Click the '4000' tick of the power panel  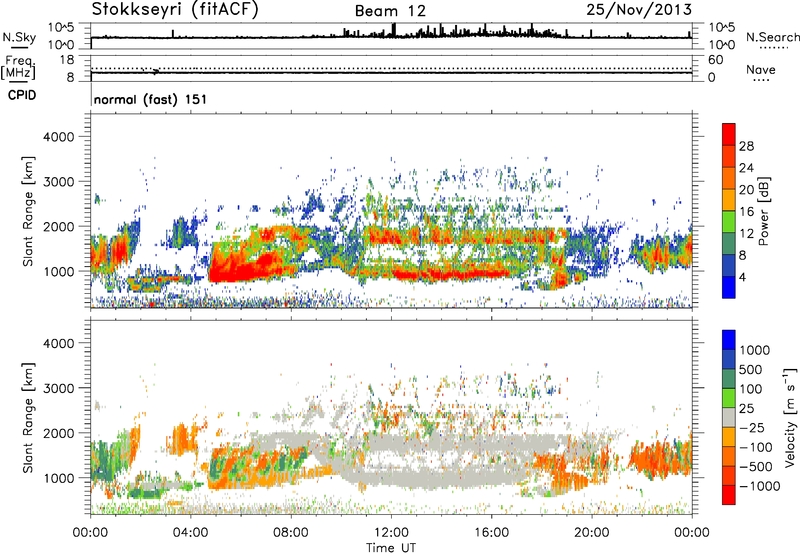(x=59, y=137)
